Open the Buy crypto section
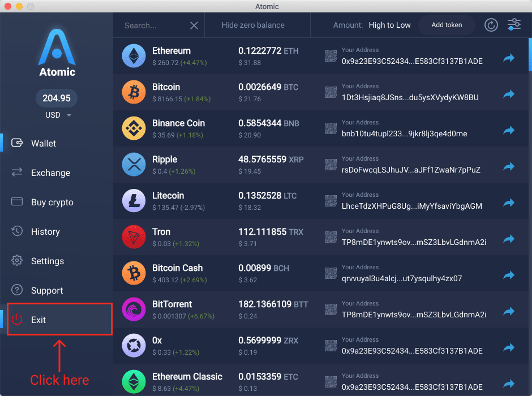The image size is (532, 396). (x=52, y=203)
